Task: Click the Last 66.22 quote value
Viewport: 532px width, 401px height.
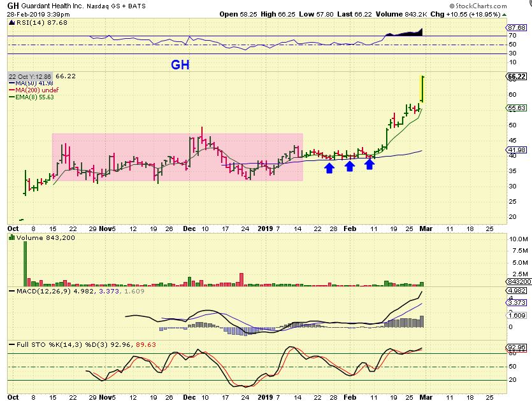Action: (354, 14)
